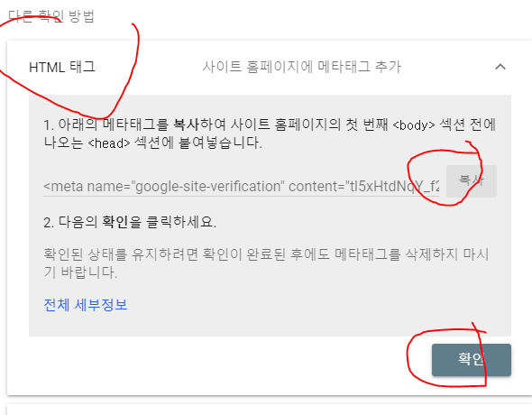Click the HTML 태그 section title
Screen dimensions: 532x415
point(62,67)
